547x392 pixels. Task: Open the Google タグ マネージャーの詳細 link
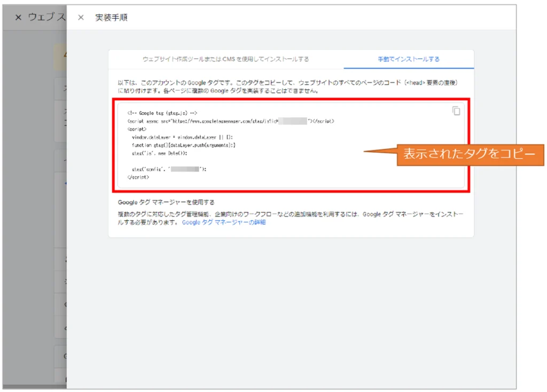click(223, 222)
